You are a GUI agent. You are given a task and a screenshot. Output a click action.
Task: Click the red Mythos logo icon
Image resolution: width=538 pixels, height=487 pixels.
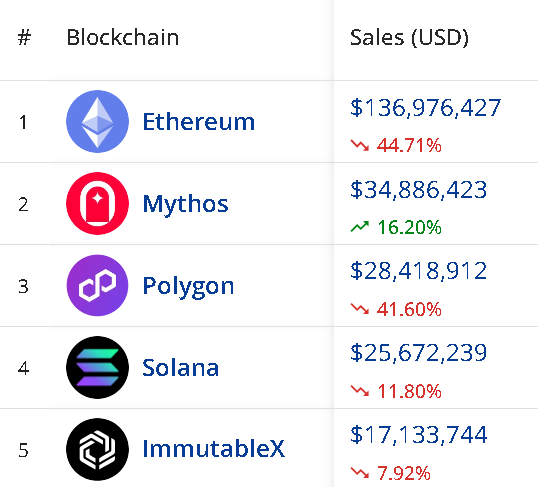97,204
